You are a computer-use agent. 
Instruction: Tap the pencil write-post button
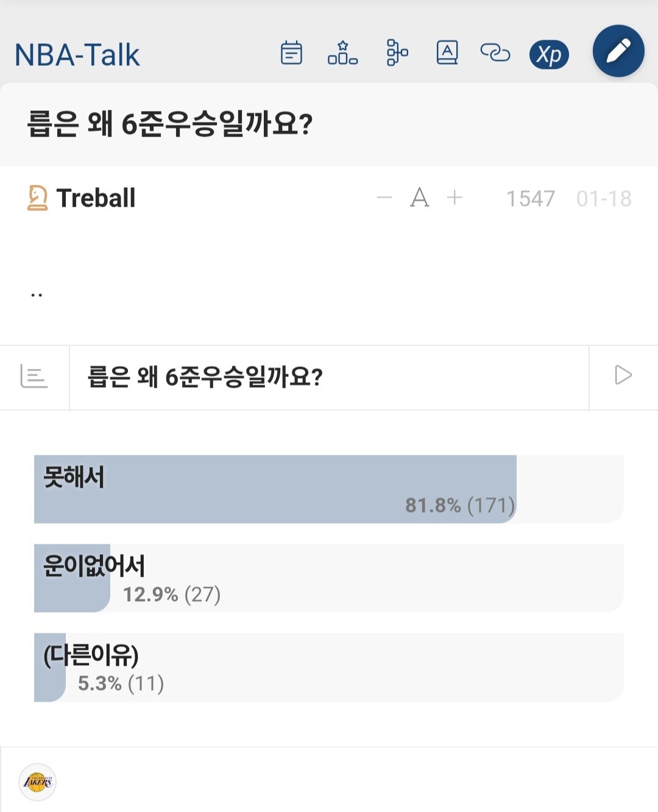(x=618, y=51)
